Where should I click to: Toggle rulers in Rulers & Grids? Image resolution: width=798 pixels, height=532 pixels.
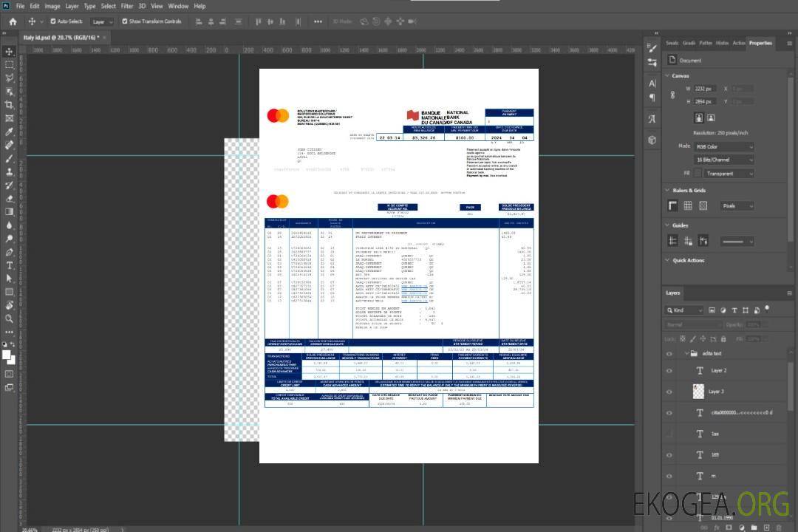point(673,205)
